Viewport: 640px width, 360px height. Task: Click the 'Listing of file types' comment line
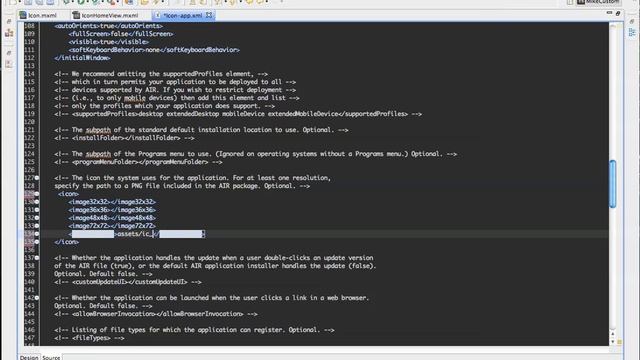click(194, 330)
